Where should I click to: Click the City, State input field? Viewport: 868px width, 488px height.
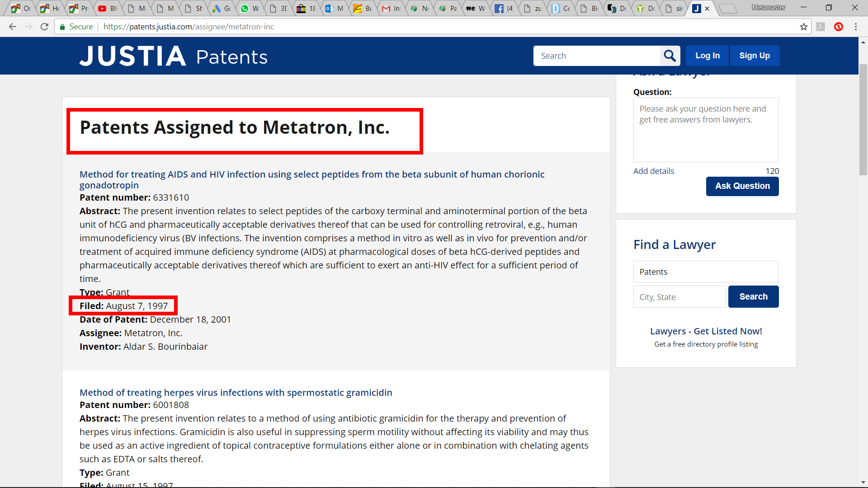[x=679, y=297]
